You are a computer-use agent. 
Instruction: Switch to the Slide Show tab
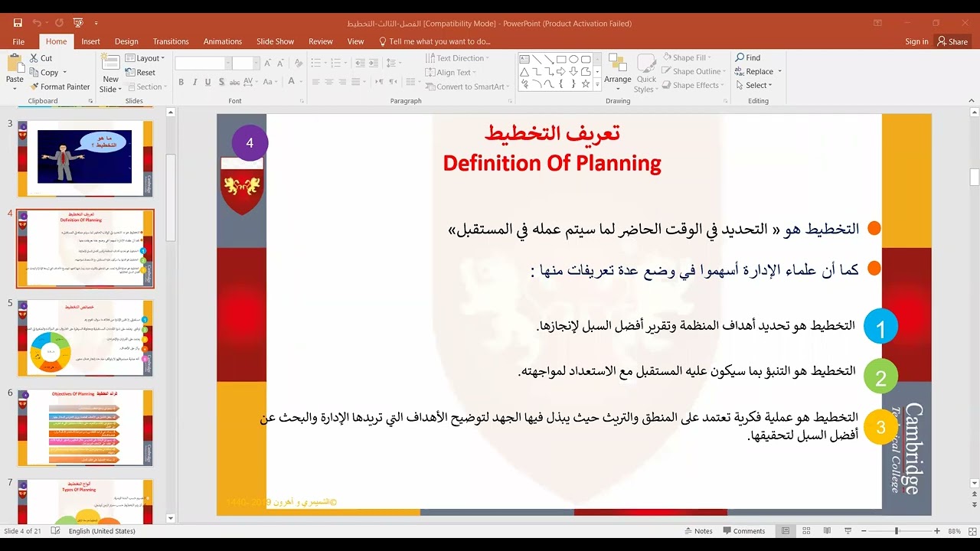click(275, 41)
